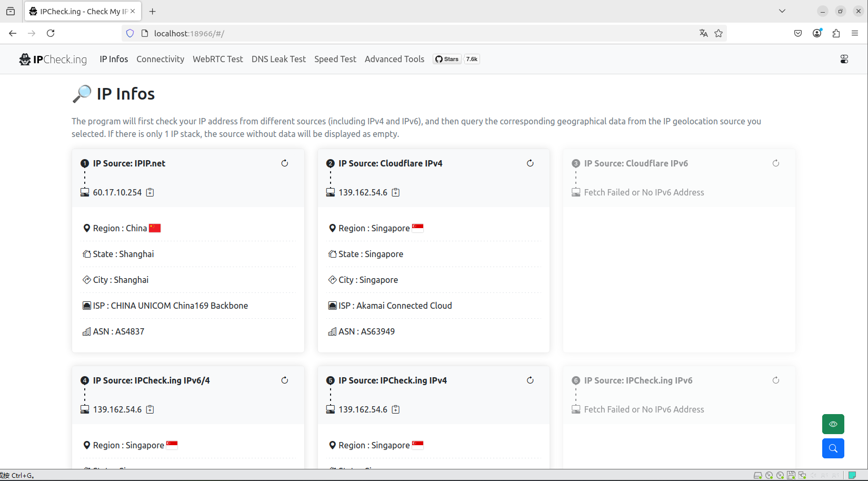Open the Advanced Tools dropdown menu
The width and height of the screenshot is (868, 481).
pos(394,59)
